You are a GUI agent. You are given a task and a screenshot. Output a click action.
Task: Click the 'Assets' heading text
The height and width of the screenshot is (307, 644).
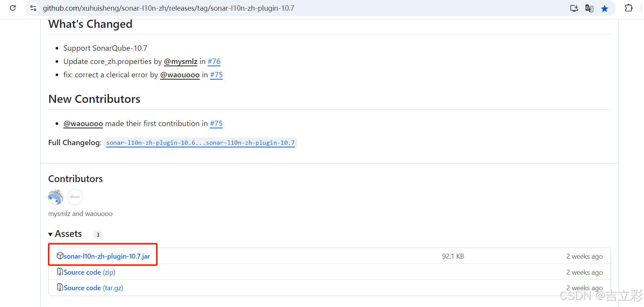[68, 234]
